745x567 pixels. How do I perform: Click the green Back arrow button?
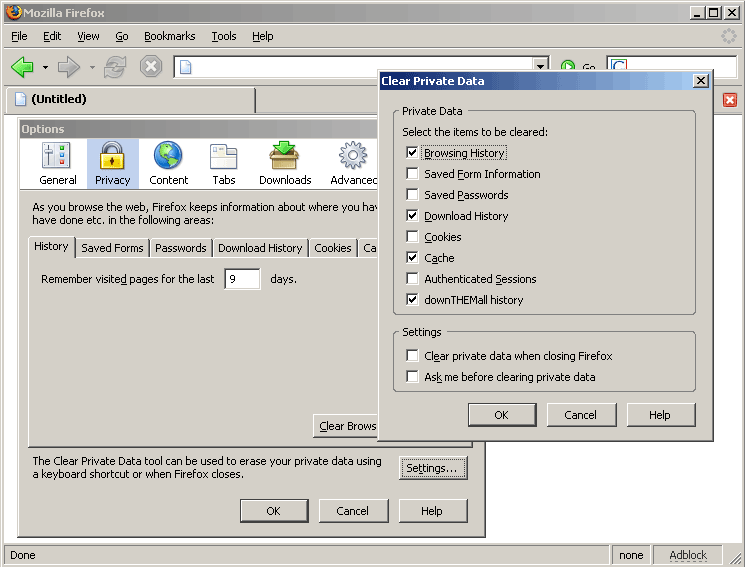[22, 67]
